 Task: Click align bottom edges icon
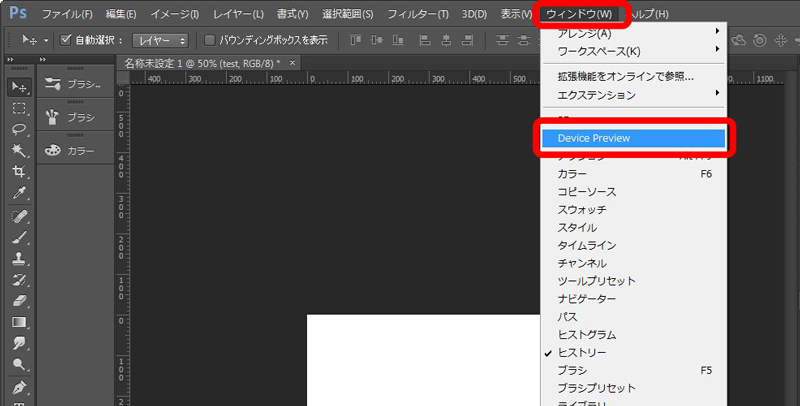coord(398,40)
